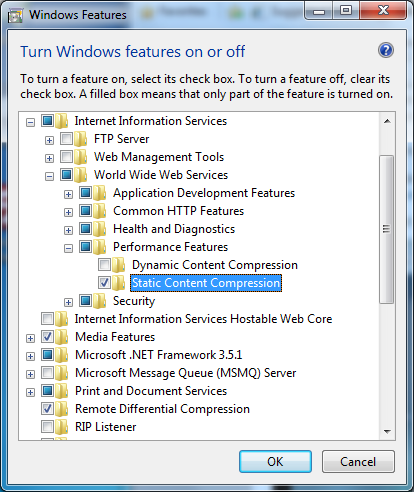
Task: Click the folder icon beside Remote Differential Compression
Action: [62, 409]
